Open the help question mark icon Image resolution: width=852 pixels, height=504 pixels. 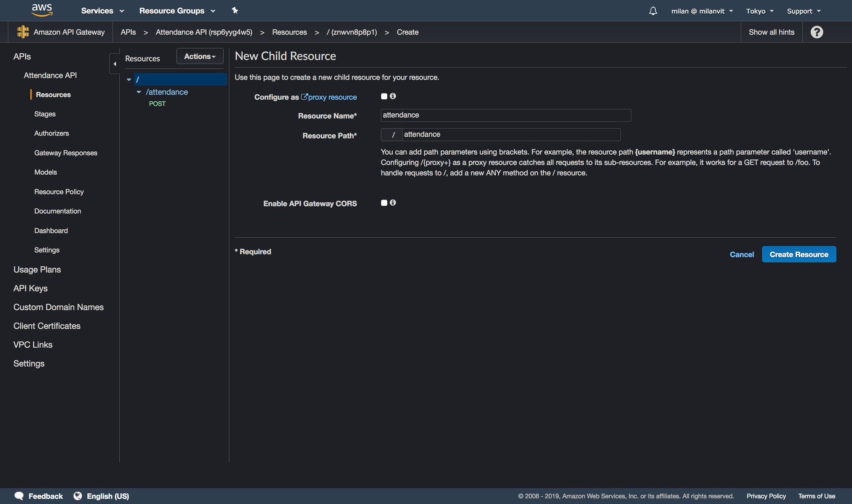pos(817,32)
